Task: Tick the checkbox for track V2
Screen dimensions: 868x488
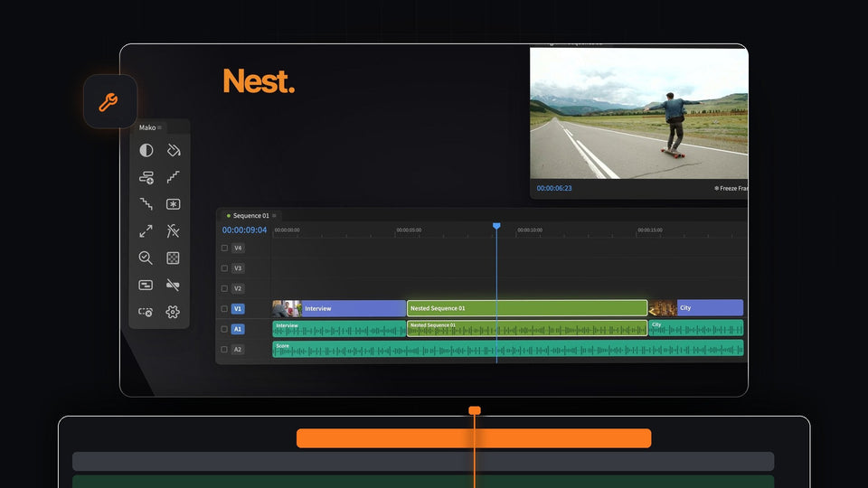Action: (x=224, y=288)
